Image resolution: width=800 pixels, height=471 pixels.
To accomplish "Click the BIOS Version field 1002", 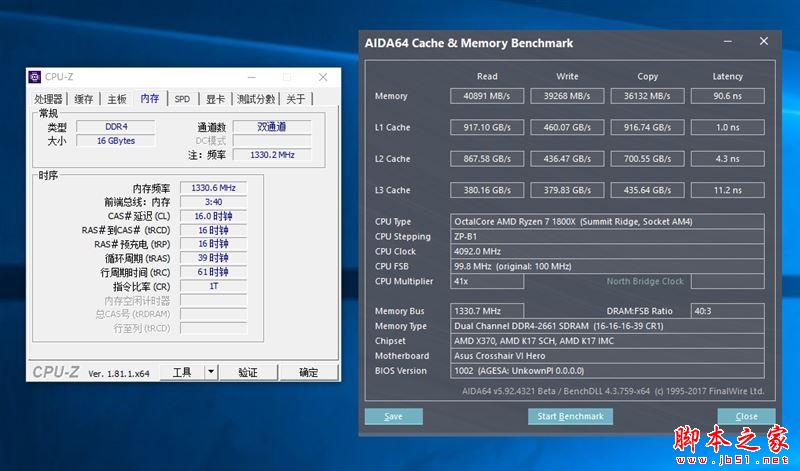I will (607, 370).
